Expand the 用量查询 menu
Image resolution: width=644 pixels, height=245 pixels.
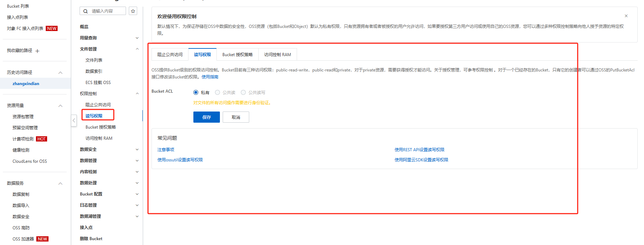[x=137, y=38]
